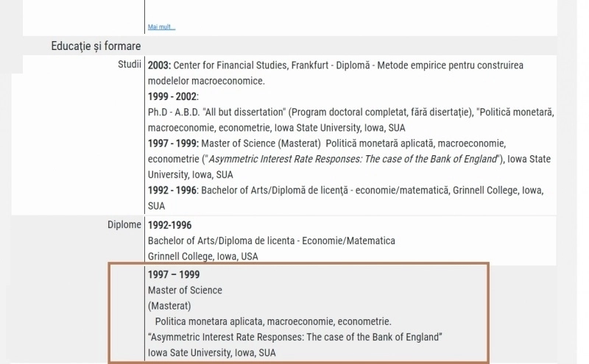Image resolution: width=589 pixels, height=364 pixels.
Task: Click the bold "1992-1996" heading under Diplome
Action: coord(169,225)
